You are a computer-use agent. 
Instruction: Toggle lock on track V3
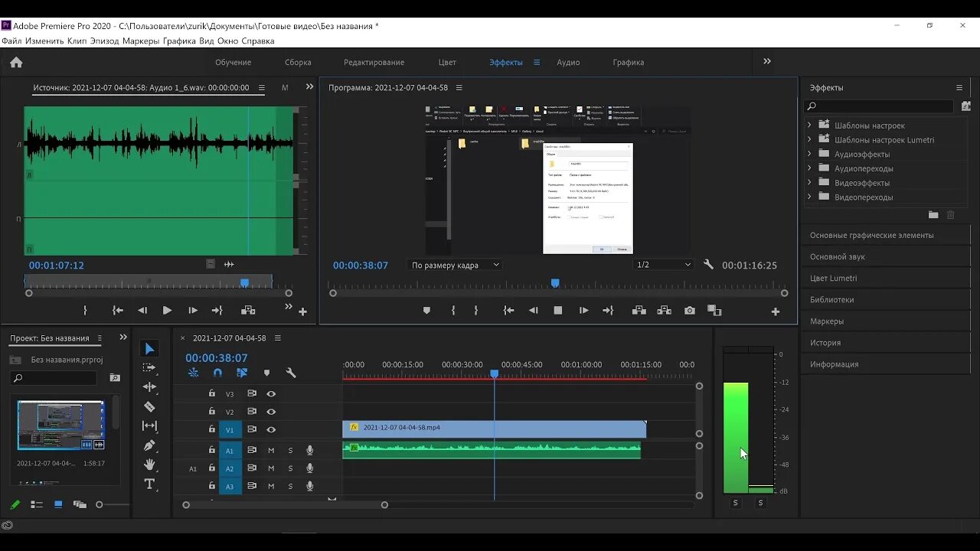(x=212, y=393)
